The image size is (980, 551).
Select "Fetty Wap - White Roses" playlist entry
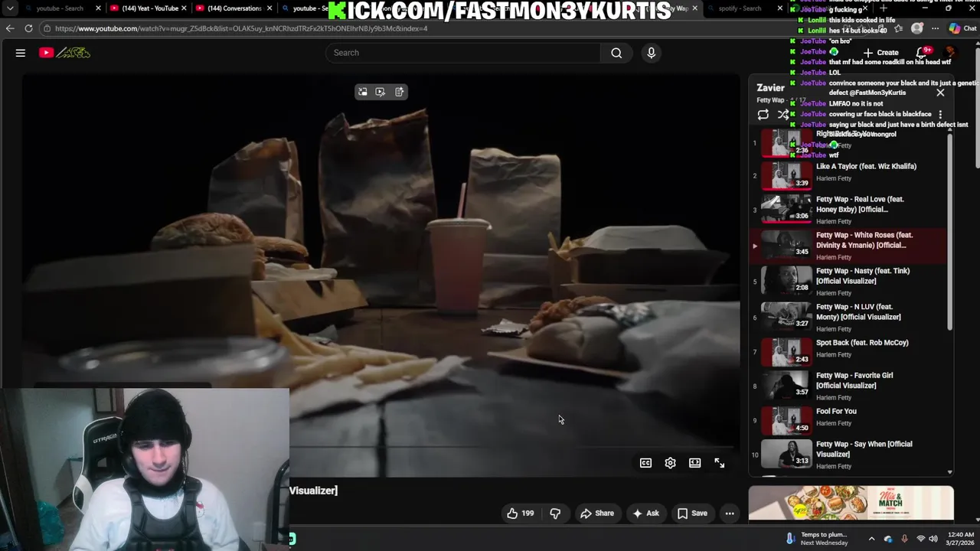848,245
